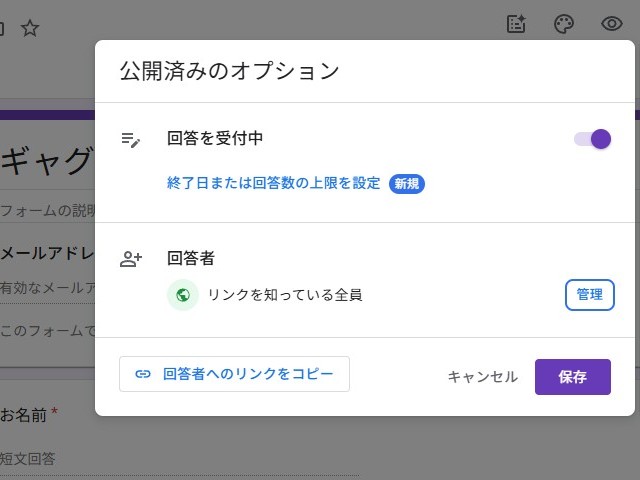This screenshot has width=640, height=480.
Task: Click the form title ギャグ in background
Action: click(47, 160)
